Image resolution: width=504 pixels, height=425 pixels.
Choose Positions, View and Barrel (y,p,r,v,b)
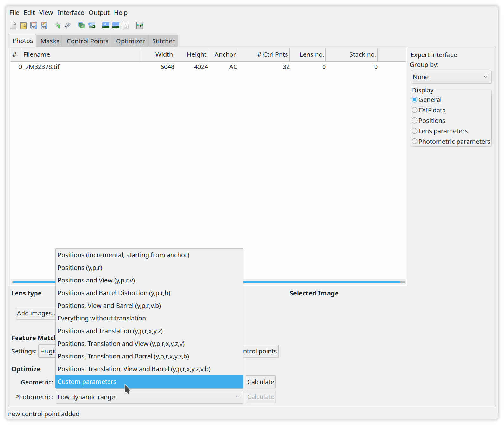pos(149,306)
